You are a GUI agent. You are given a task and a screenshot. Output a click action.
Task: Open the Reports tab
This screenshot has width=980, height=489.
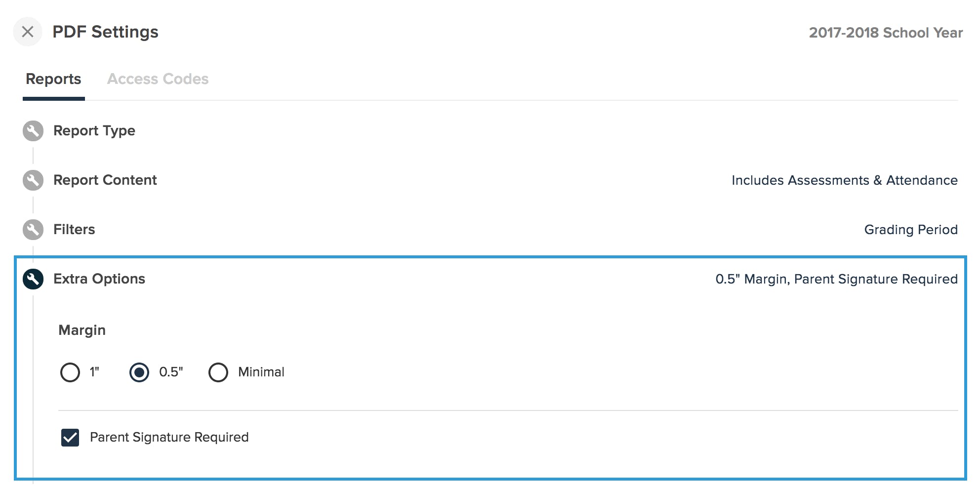[53, 79]
